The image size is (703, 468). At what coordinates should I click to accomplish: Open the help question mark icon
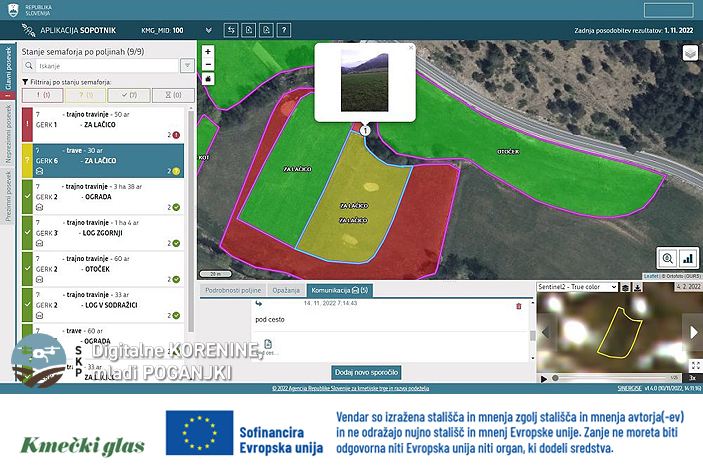284,30
